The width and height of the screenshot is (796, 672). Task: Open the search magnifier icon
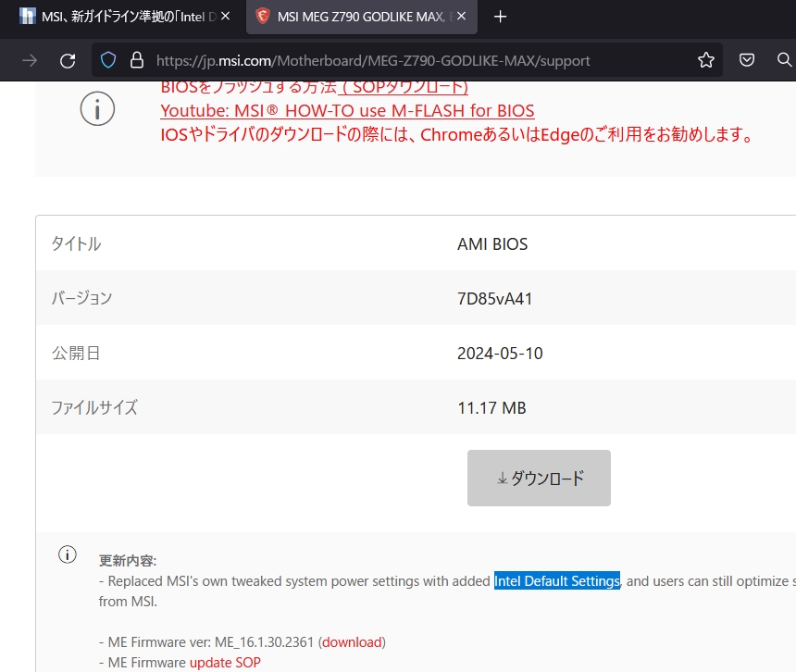click(x=784, y=60)
